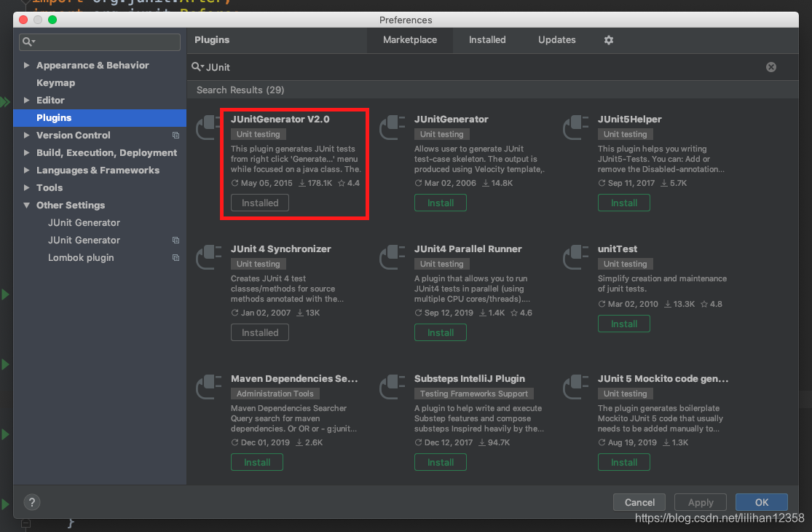Install Substeps IntelliJ Plugin
Screen dimensions: 812x532
[x=440, y=462]
